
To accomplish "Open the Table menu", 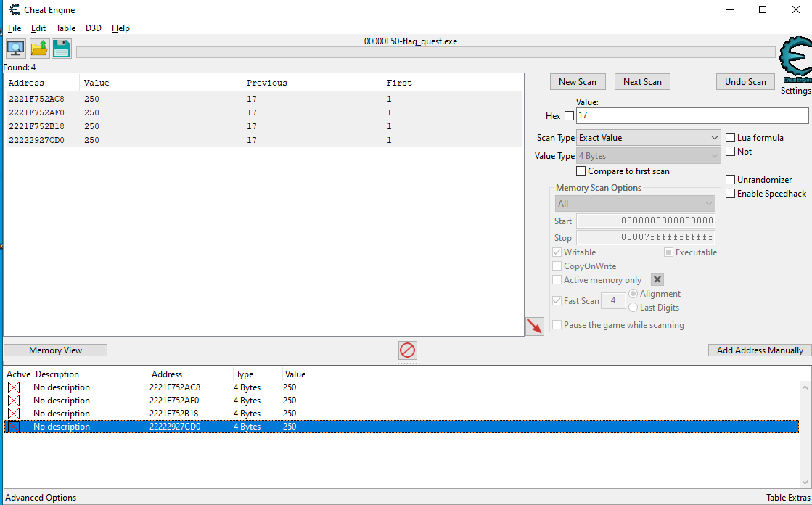I will click(x=66, y=28).
